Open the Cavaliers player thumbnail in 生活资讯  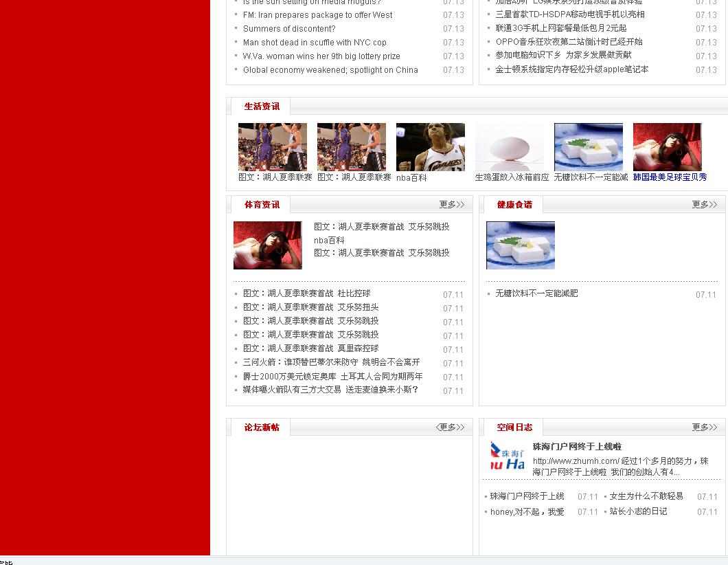point(431,147)
